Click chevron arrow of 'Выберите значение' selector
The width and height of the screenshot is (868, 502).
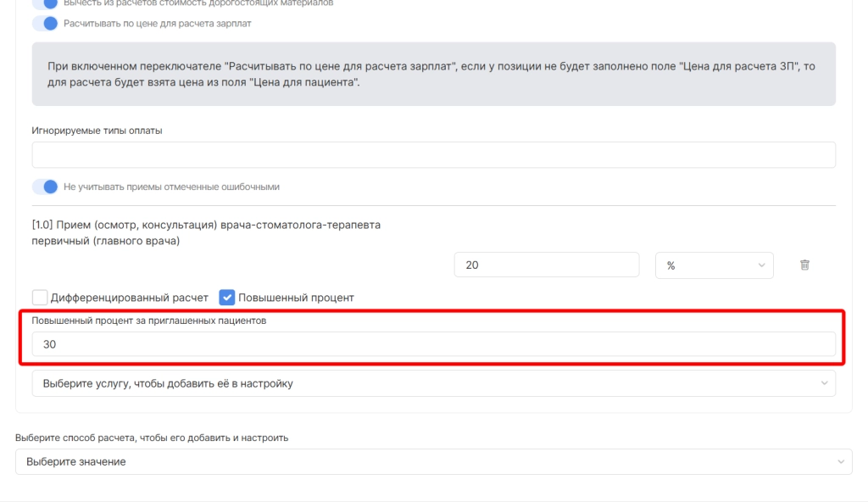(x=840, y=461)
